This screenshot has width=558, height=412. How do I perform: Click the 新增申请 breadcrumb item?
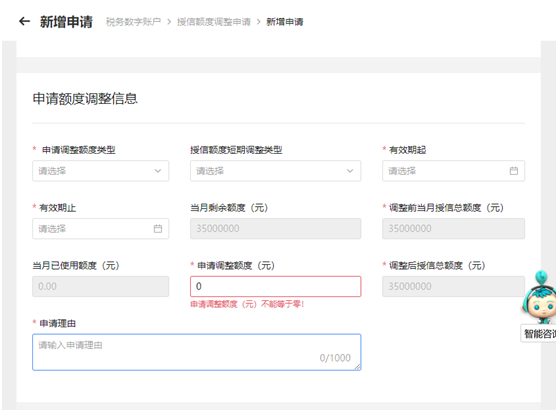(x=285, y=22)
